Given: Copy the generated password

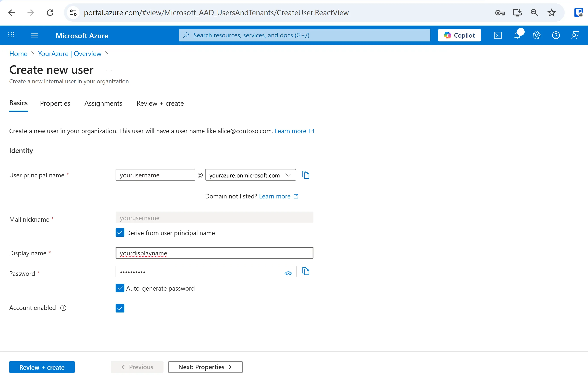Looking at the screenshot, I should tap(306, 271).
